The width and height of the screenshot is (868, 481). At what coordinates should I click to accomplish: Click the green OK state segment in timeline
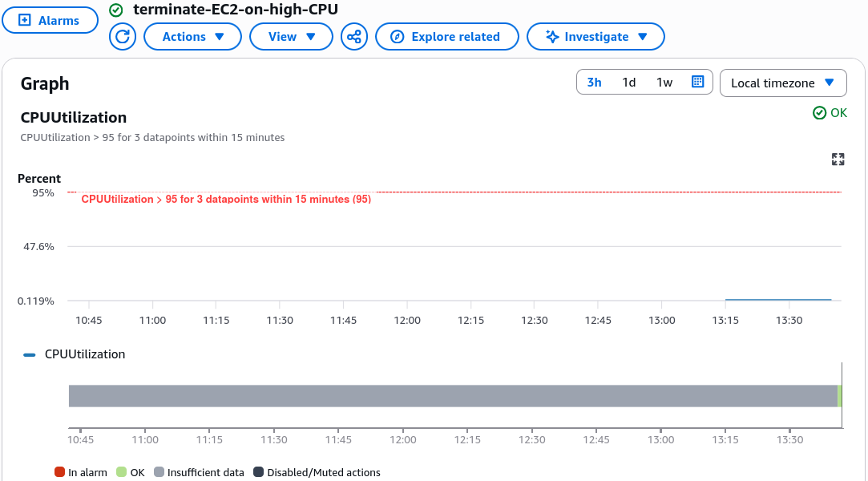(840, 396)
